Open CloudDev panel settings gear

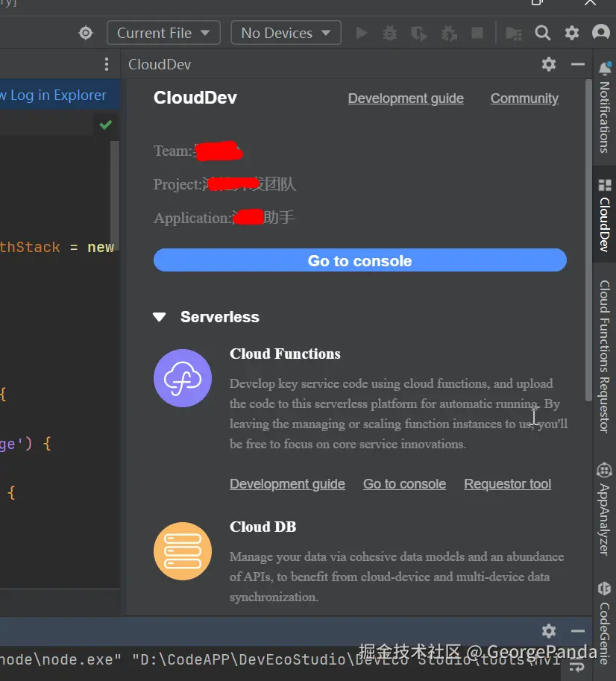[549, 64]
